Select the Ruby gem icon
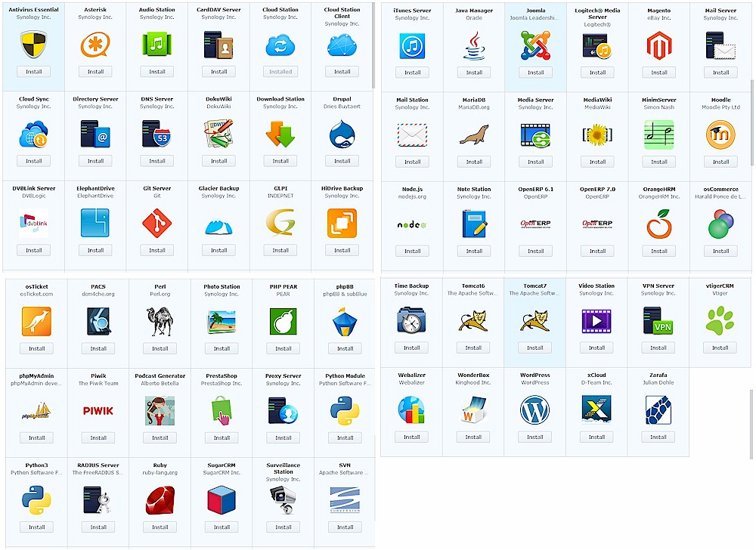The image size is (756, 550). [x=160, y=500]
